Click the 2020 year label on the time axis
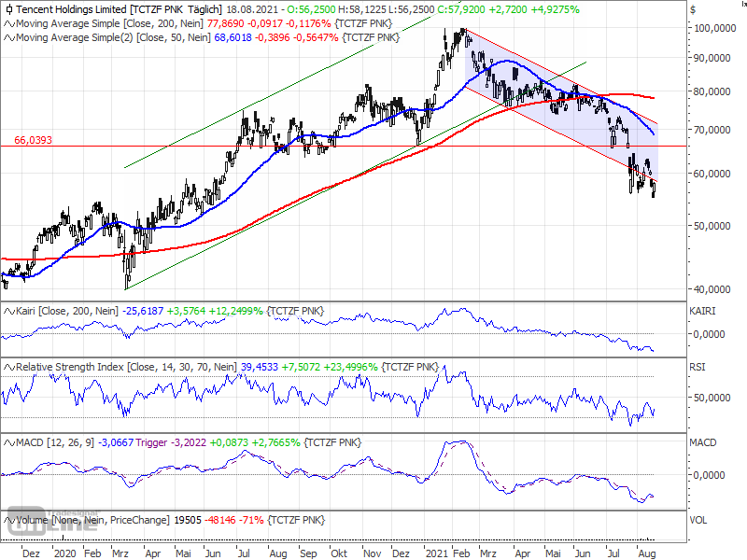The image size is (747, 560). point(64,553)
